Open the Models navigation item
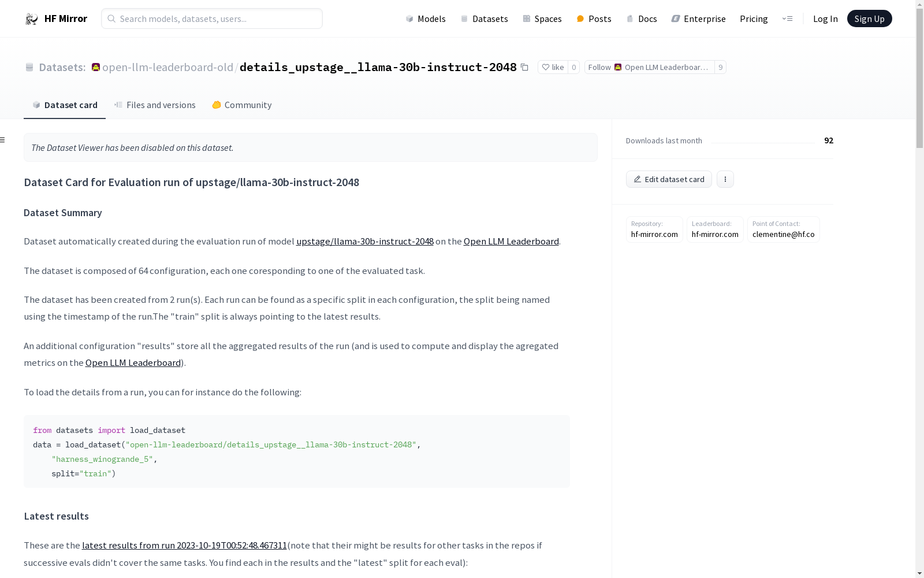 pos(426,19)
